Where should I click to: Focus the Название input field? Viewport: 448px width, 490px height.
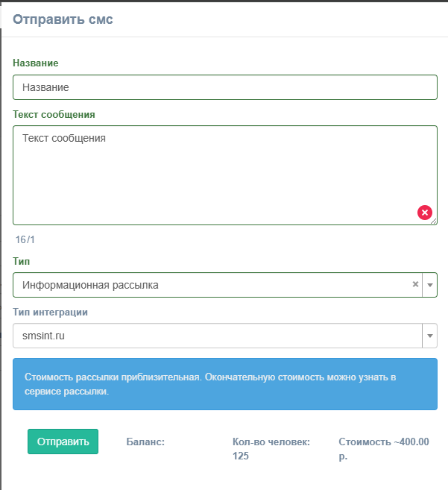click(x=225, y=87)
